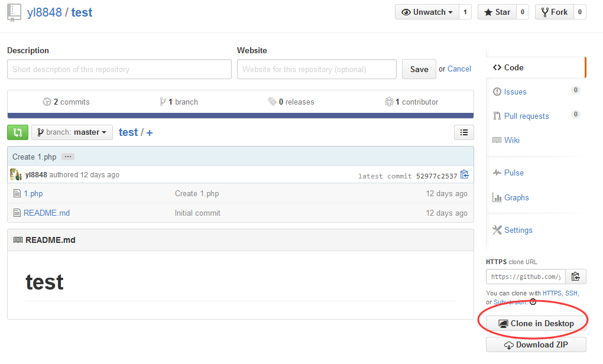
Task: Click the language color bar
Action: click(x=241, y=115)
